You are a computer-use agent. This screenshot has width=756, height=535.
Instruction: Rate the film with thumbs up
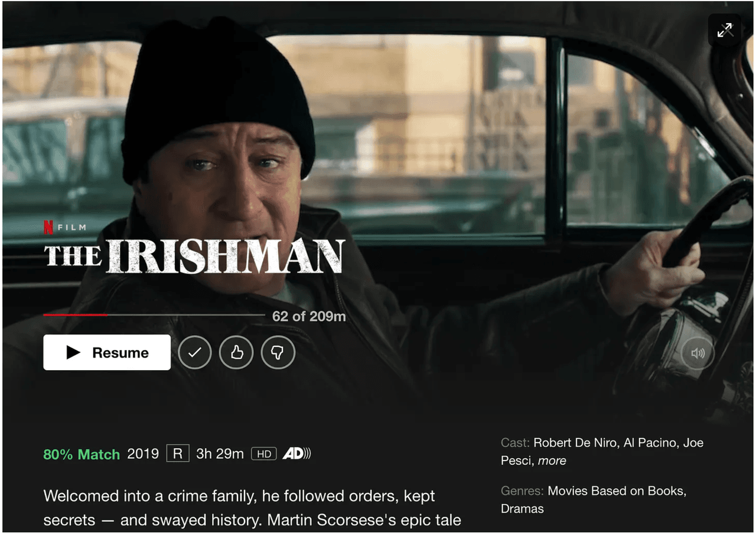[236, 352]
